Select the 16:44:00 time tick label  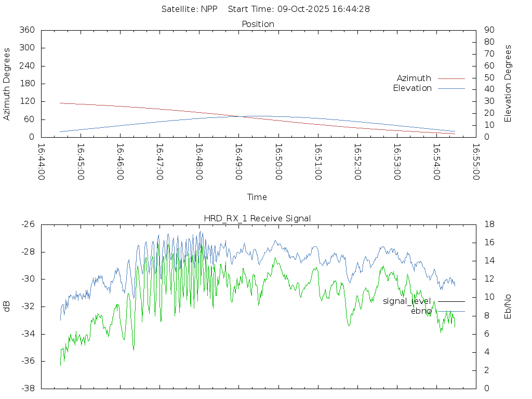(41, 162)
